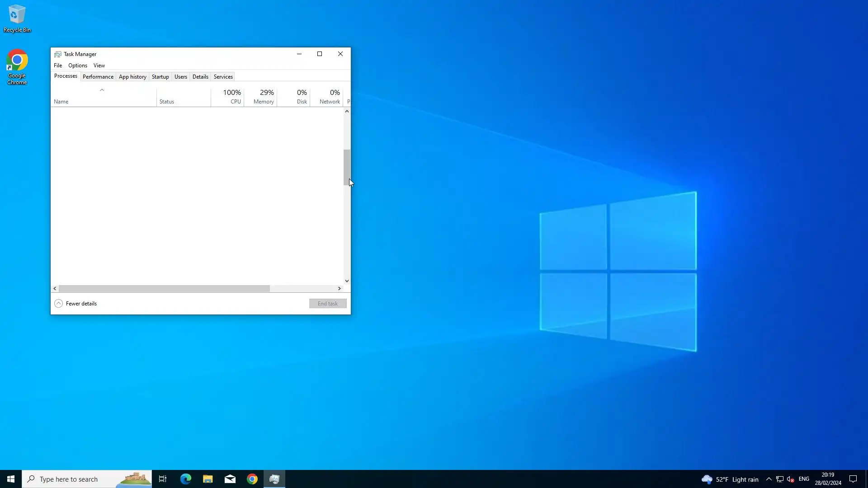
Task: Switch to the Performance tab
Action: click(98, 77)
